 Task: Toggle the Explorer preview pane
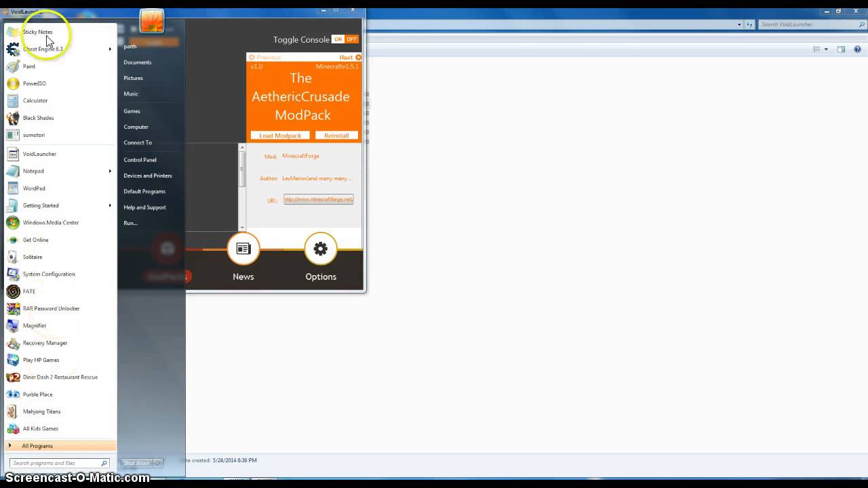click(841, 49)
